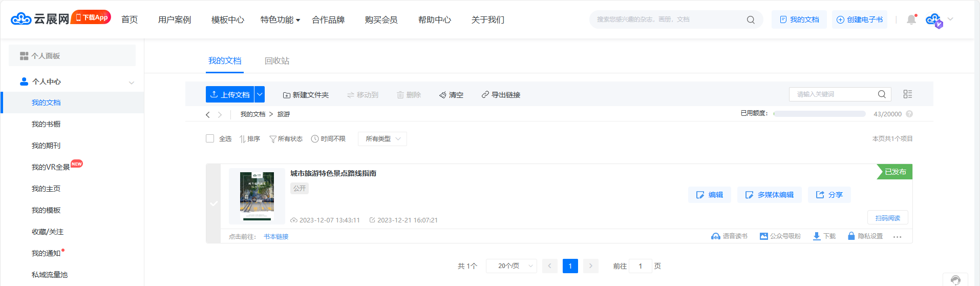Image resolution: width=980 pixels, height=286 pixels.
Task: Toggle document row selection checkmark
Action: [214, 203]
